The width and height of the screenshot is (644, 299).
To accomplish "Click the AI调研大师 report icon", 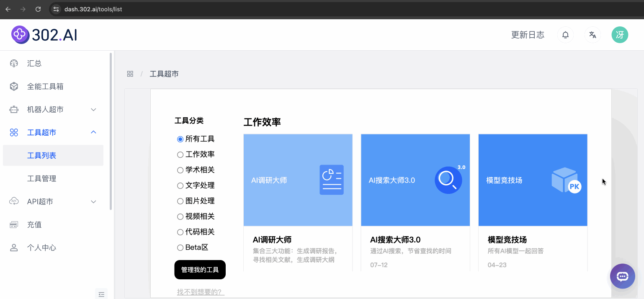I will click(x=332, y=180).
